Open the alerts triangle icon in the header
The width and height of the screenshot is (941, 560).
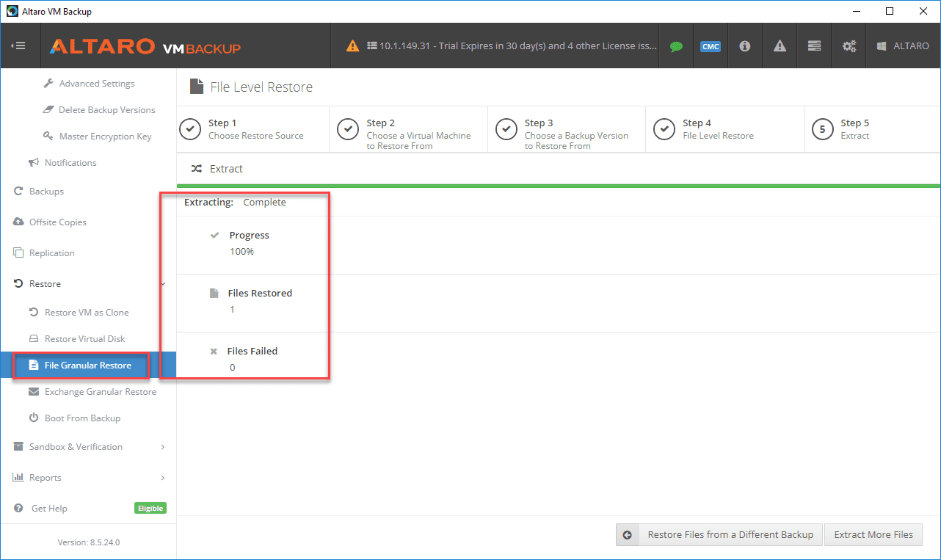(x=780, y=46)
